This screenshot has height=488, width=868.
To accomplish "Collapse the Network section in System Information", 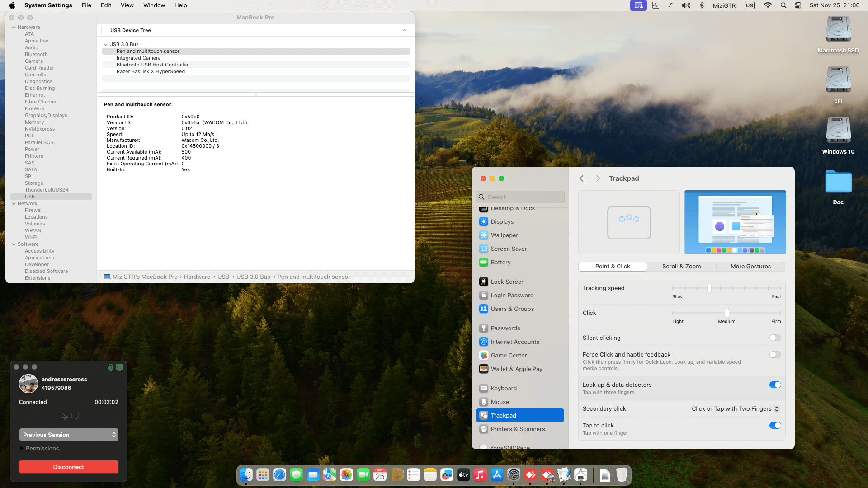I will pyautogui.click(x=14, y=204).
